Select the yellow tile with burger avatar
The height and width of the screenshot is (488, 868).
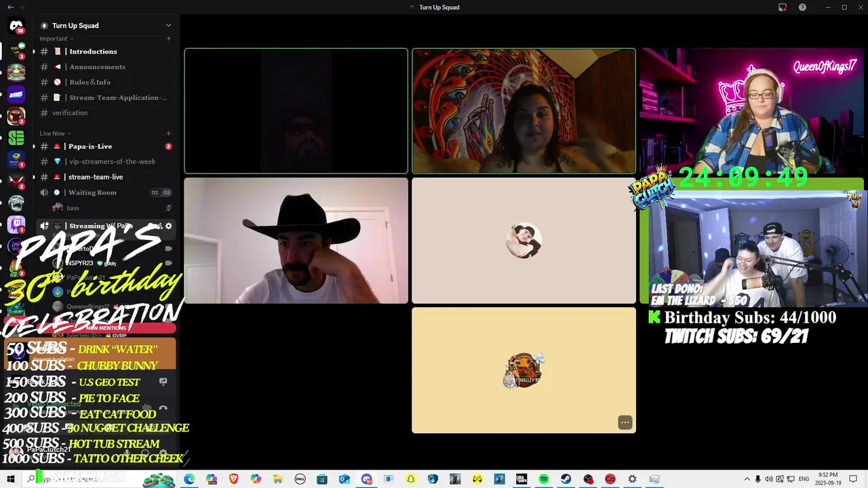[524, 370]
